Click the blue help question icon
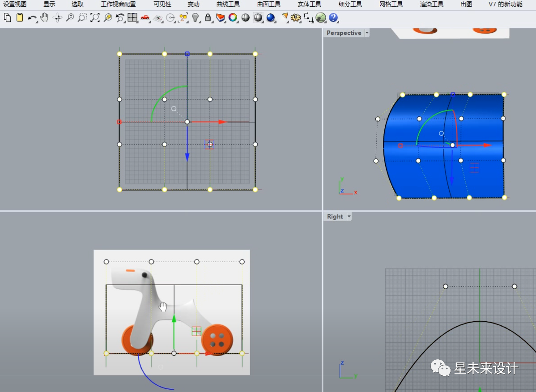The height and width of the screenshot is (392, 536). 333,18
